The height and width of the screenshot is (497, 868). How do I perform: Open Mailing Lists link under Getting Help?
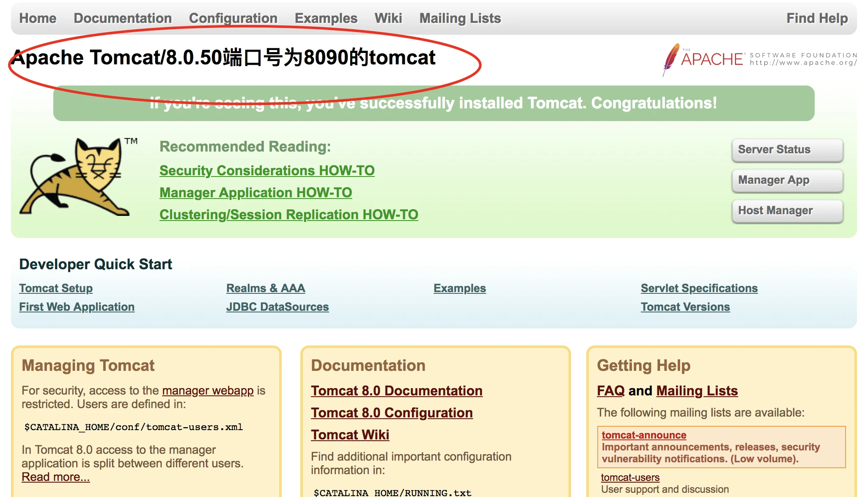click(697, 391)
